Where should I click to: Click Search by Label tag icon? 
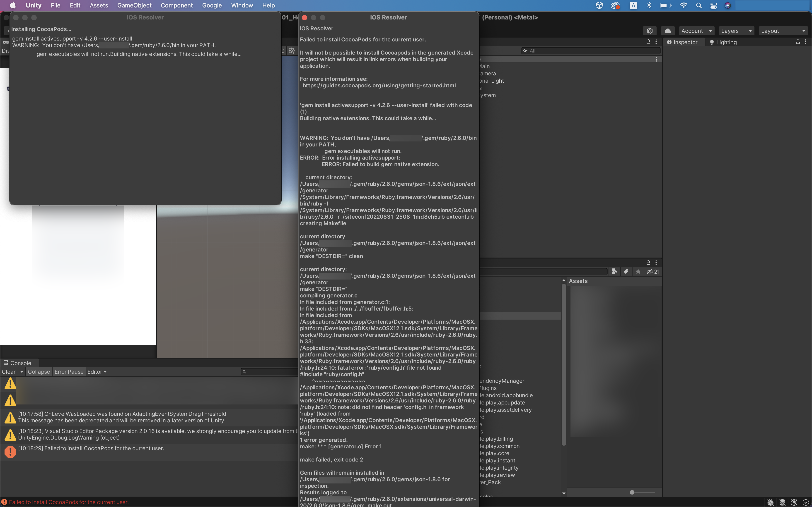626,272
